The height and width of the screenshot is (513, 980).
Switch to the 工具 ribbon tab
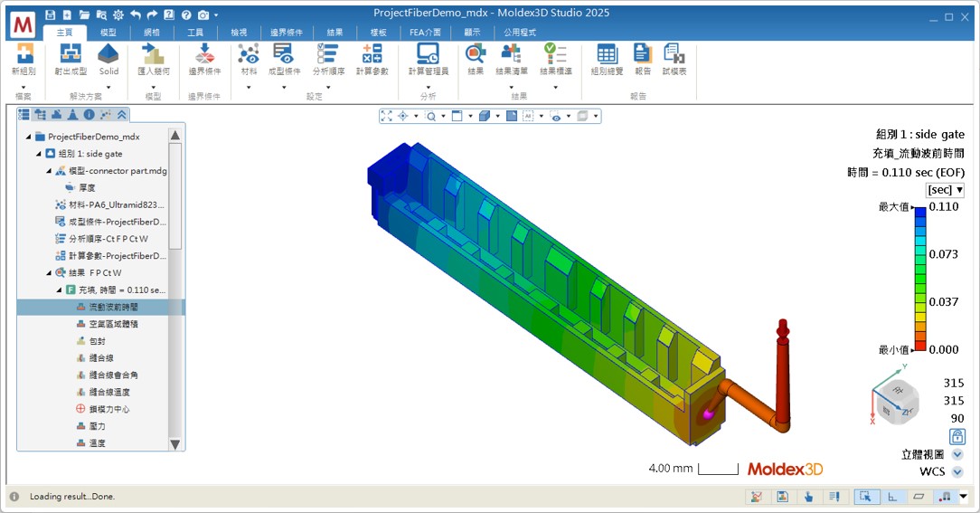195,32
